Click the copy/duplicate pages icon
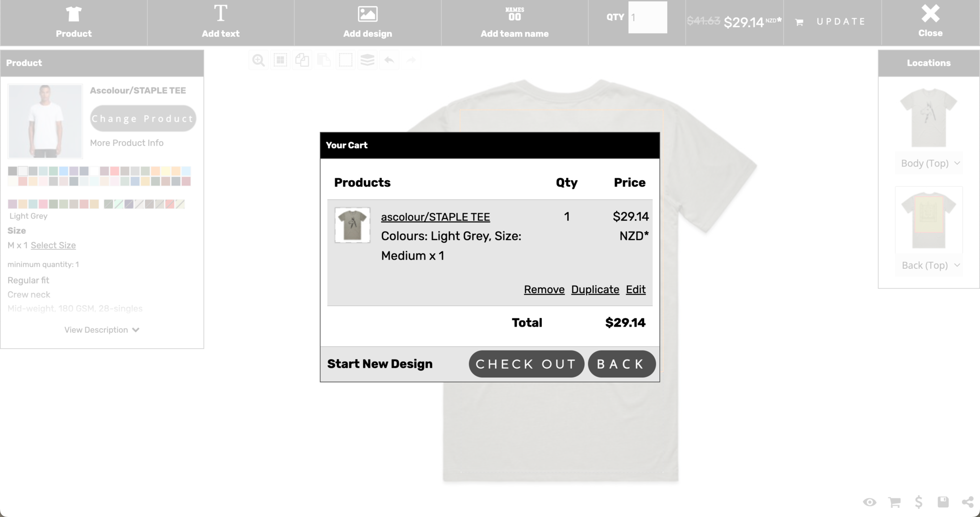Viewport: 980px width, 517px height. click(302, 60)
